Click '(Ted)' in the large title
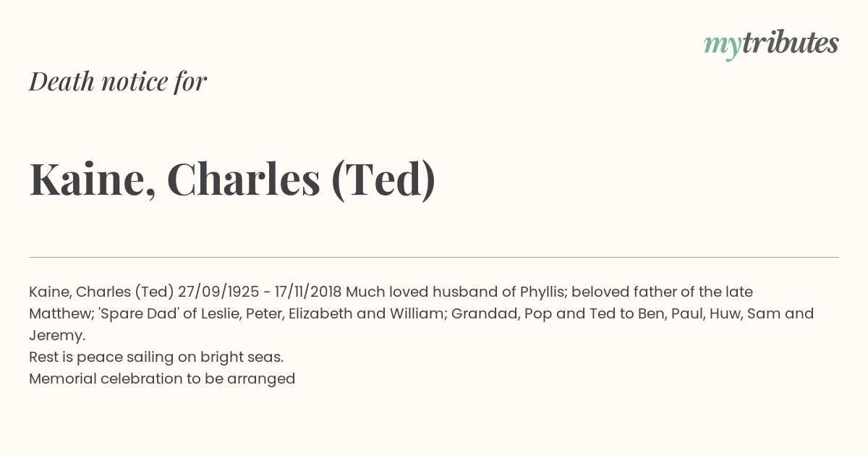 pos(383,180)
